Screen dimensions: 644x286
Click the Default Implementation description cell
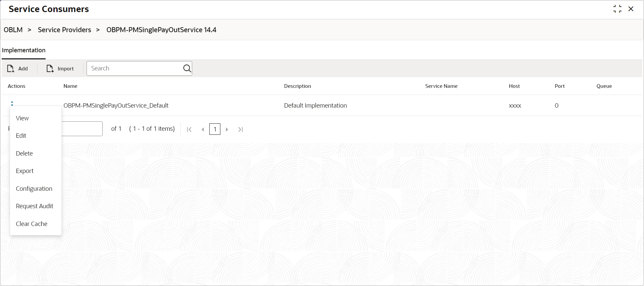pyautogui.click(x=315, y=106)
